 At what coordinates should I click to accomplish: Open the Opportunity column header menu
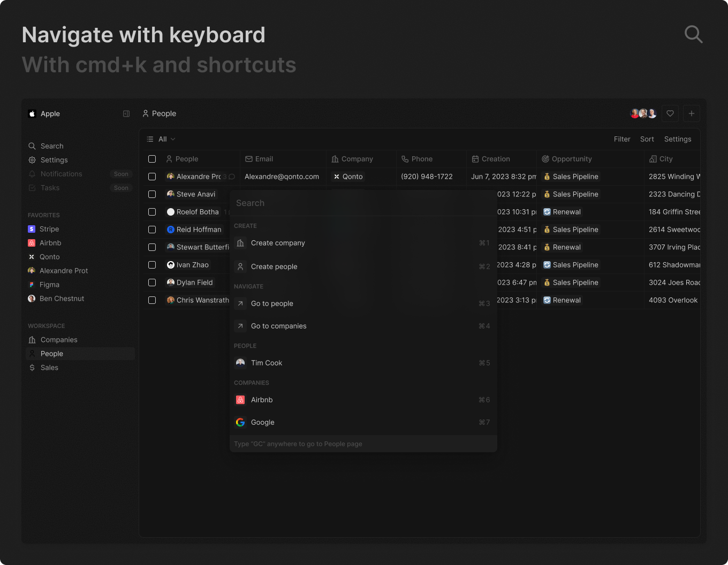(x=571, y=159)
